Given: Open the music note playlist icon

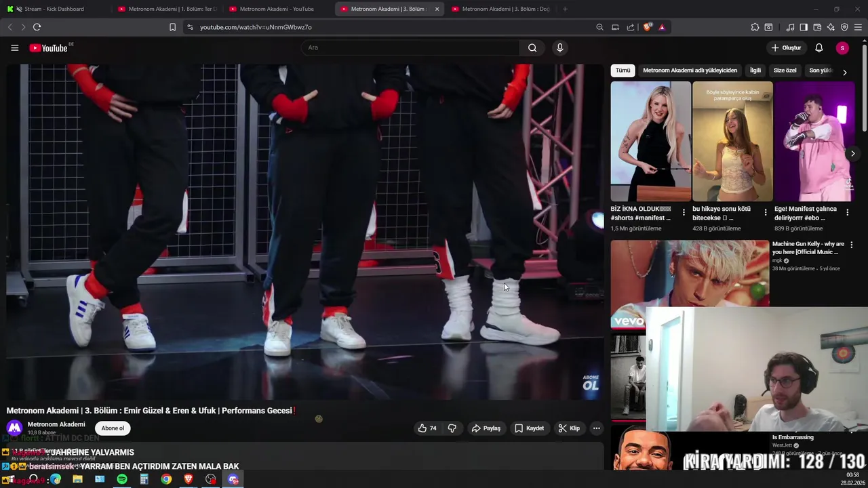Looking at the screenshot, I should 790,27.
